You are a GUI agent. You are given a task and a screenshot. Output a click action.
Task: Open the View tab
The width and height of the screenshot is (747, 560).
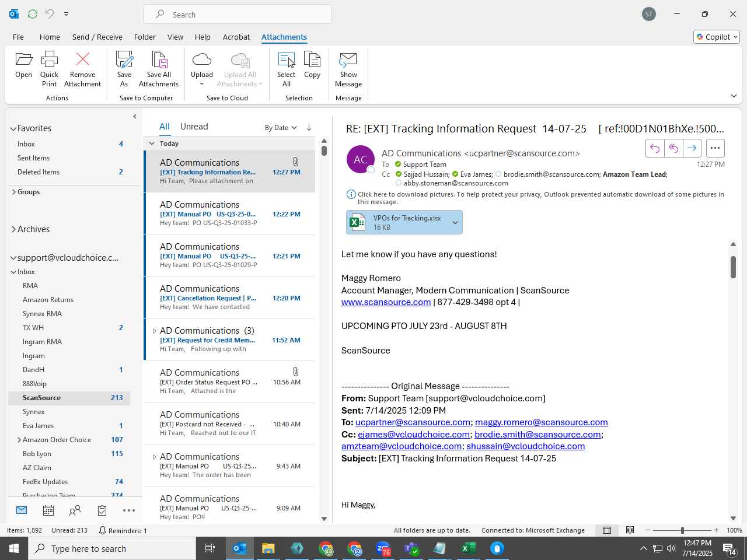click(175, 37)
